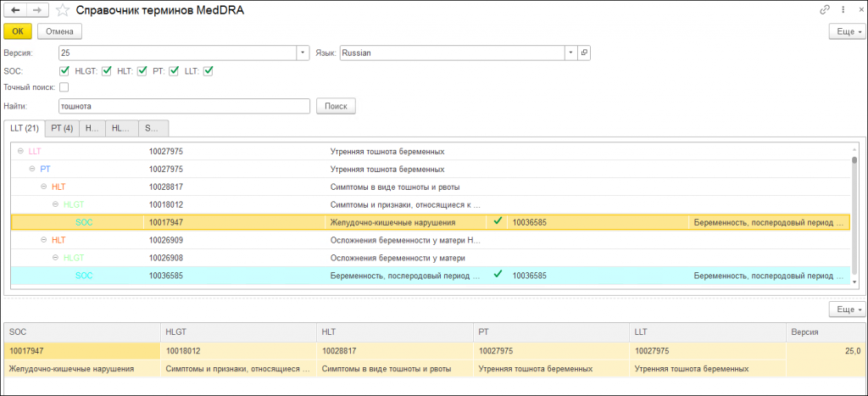
Task: Click the open button beside Язык field
Action: 584,53
